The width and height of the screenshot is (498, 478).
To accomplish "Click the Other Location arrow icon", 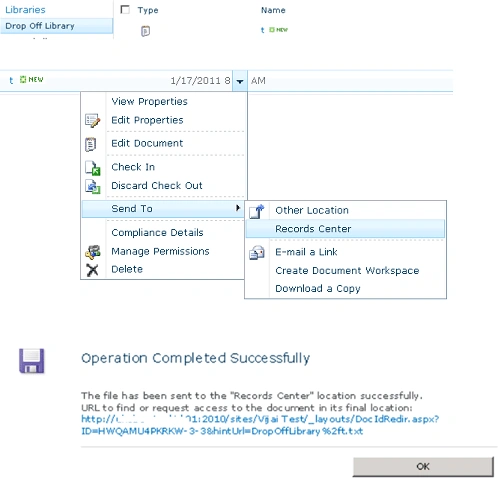I will click(x=257, y=211).
